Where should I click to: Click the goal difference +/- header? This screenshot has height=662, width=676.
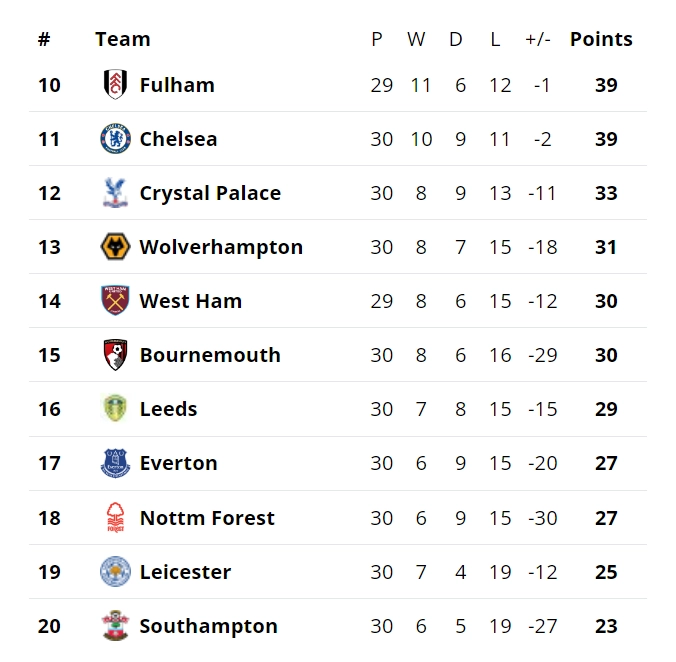[x=537, y=39]
